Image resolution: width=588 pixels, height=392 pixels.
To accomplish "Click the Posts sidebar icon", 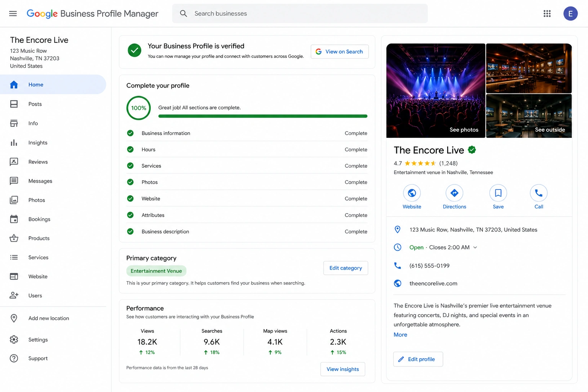I will point(14,104).
